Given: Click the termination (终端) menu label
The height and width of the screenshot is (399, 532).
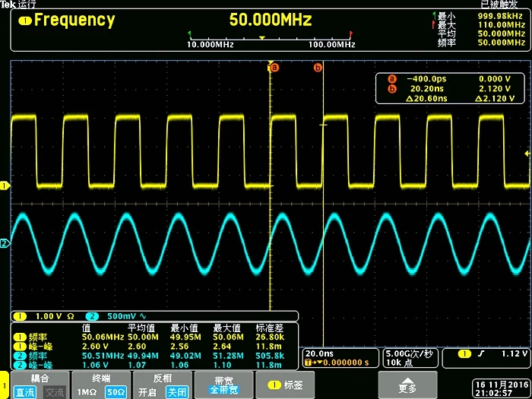Looking at the screenshot, I should 101,378.
